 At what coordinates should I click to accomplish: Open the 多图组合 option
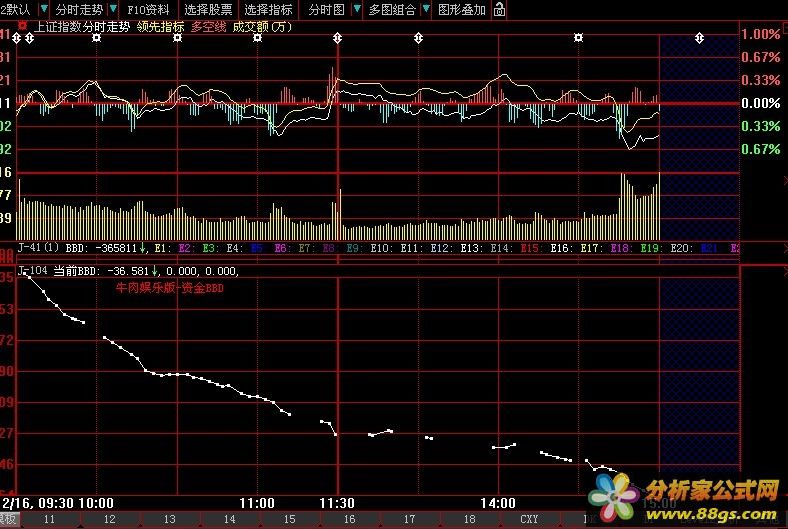(x=392, y=10)
